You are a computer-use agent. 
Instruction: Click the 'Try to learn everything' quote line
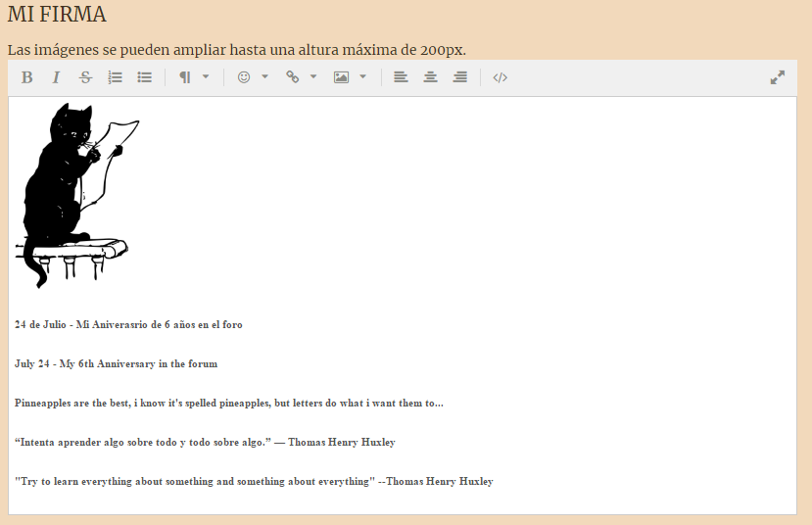[x=254, y=482]
